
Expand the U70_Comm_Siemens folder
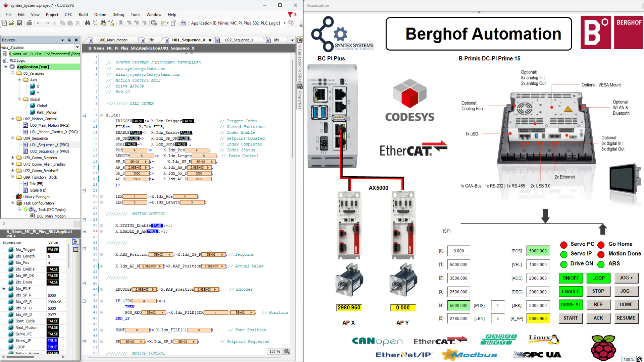coord(13,158)
